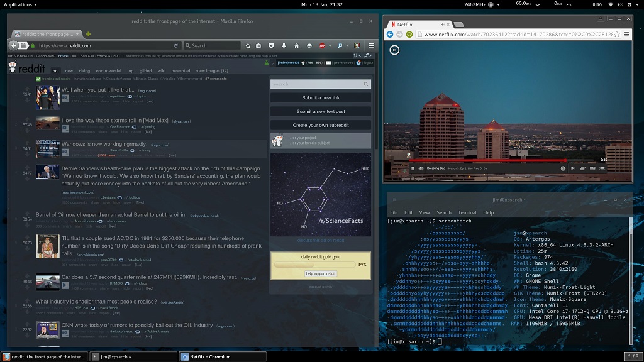Viewport: 644px width, 362px height.
Task: Click workspace indicator '1 / 3'
Action: coord(633,356)
